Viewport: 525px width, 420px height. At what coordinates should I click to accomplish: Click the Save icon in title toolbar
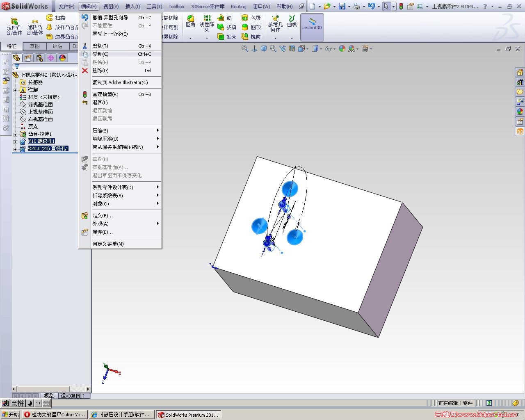[x=342, y=6]
